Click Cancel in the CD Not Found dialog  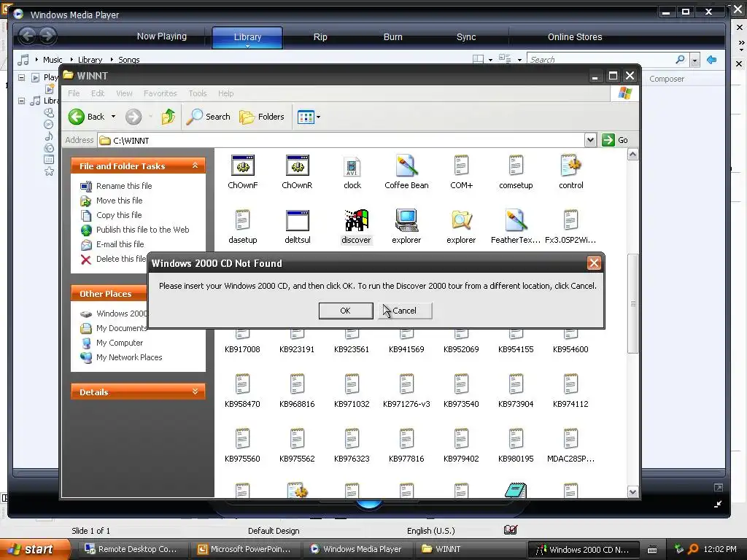pos(406,311)
